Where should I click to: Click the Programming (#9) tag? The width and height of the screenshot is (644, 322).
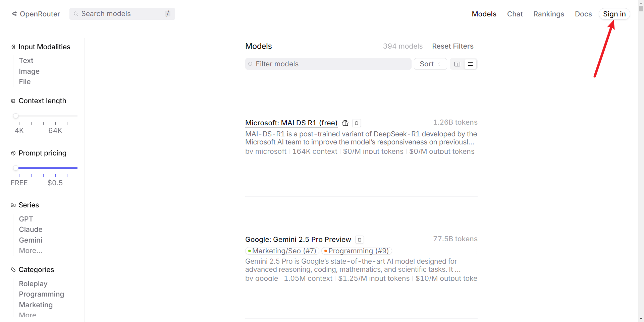click(357, 251)
